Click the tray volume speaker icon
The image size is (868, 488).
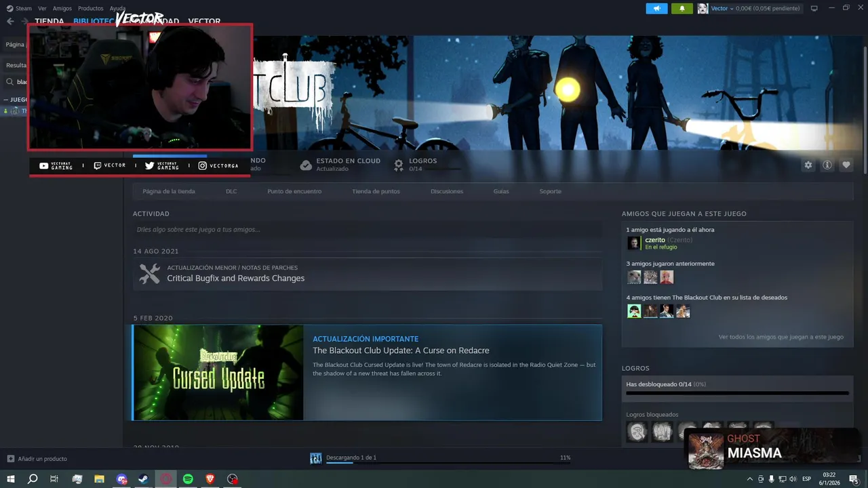click(x=793, y=479)
